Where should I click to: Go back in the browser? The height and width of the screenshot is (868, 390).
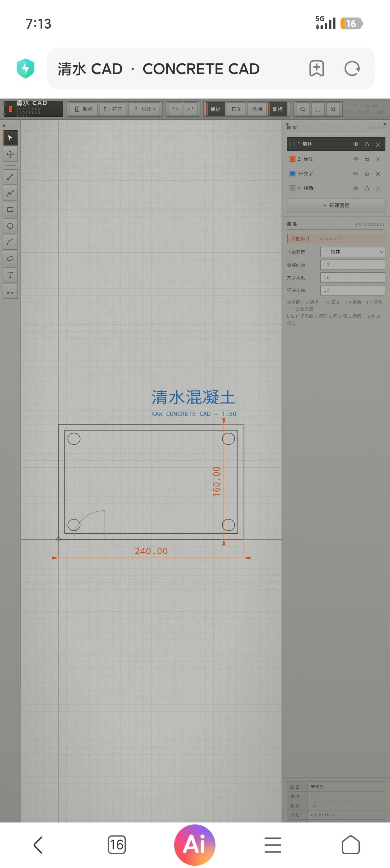click(38, 845)
